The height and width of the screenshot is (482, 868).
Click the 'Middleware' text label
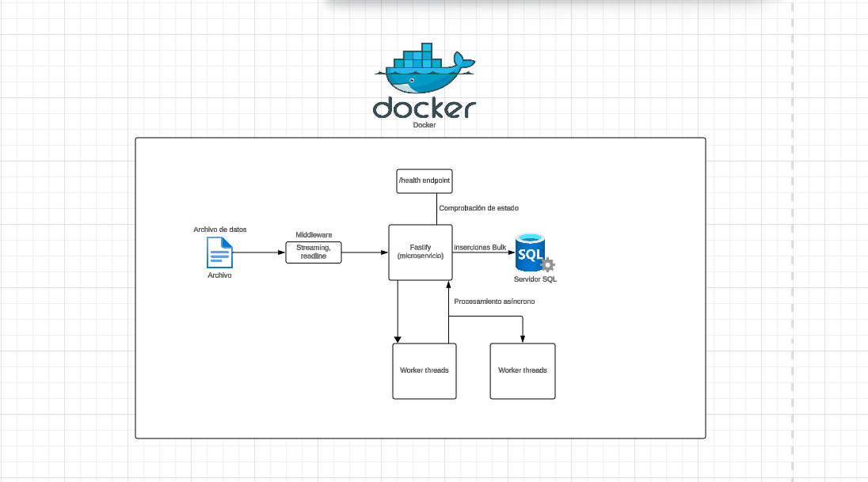click(x=314, y=235)
